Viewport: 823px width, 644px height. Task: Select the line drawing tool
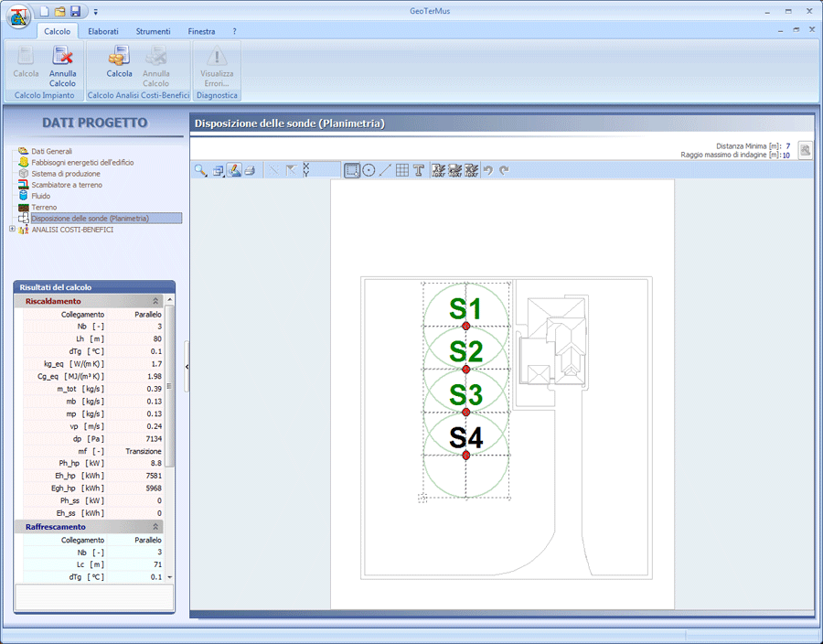click(x=384, y=170)
